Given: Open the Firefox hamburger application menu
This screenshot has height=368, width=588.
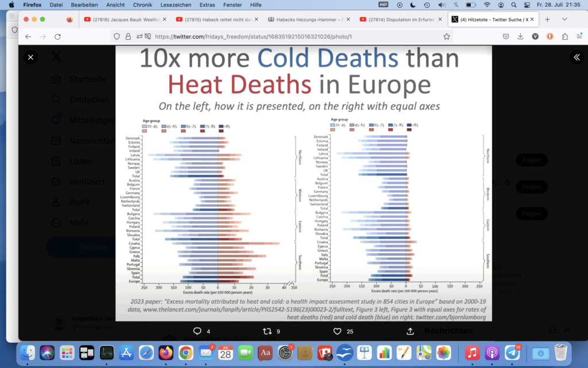Looking at the screenshot, I should pyautogui.click(x=578, y=36).
